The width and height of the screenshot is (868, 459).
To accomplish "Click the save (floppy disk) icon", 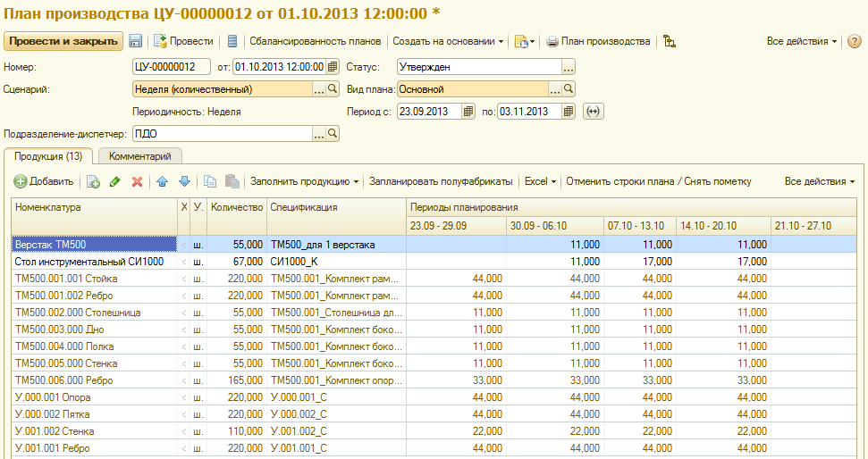I will pyautogui.click(x=136, y=41).
